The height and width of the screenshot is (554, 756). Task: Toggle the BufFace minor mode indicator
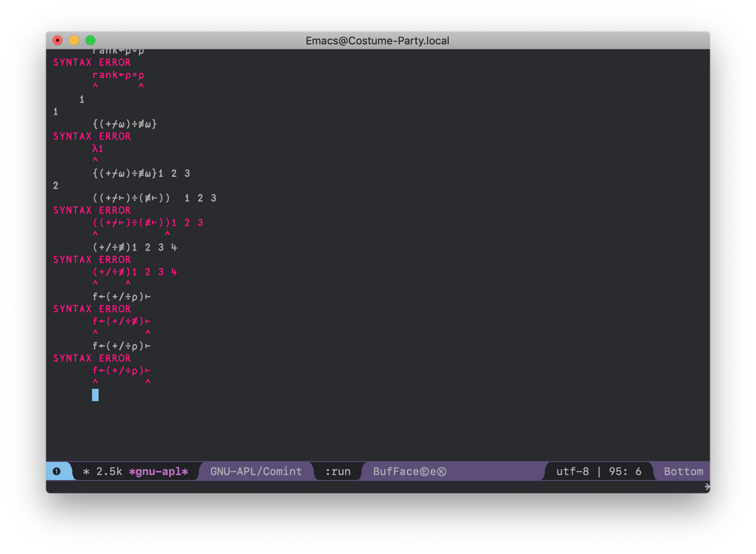pyautogui.click(x=396, y=471)
